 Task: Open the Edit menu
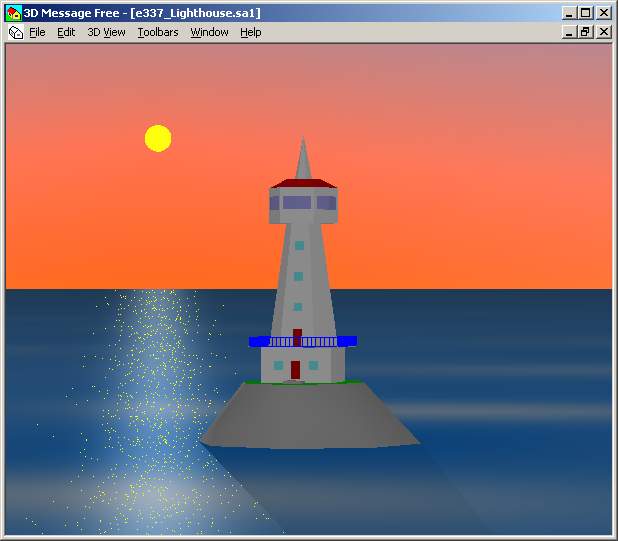(x=66, y=32)
